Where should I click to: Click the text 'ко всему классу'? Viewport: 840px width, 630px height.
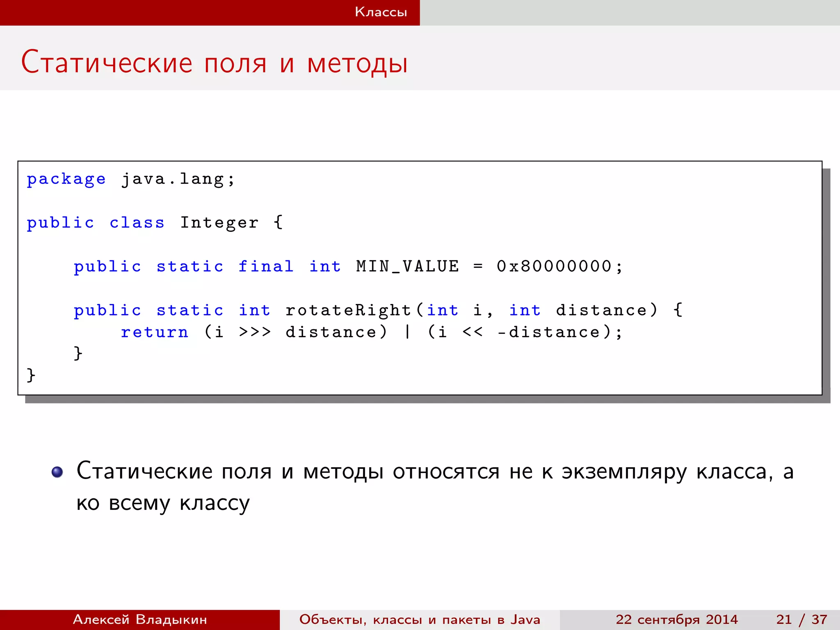coord(163,503)
